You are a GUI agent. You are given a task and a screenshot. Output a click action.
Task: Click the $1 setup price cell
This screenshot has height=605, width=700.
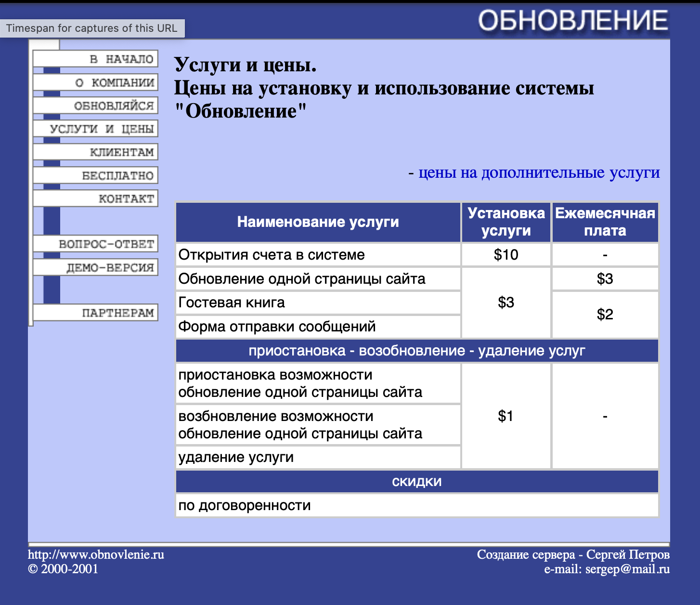[x=506, y=416]
